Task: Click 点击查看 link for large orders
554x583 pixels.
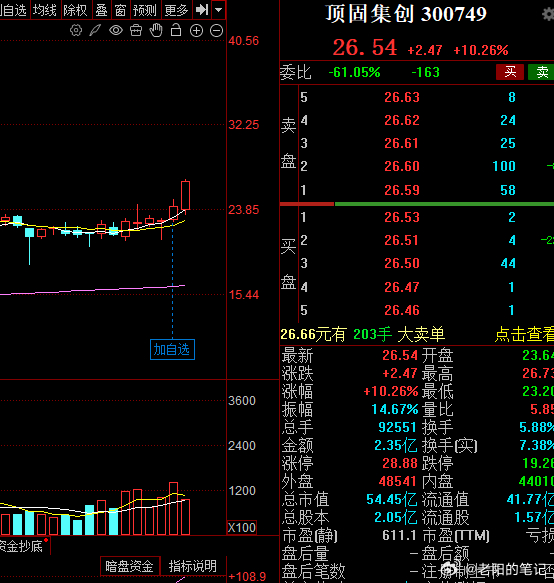Action: click(524, 334)
